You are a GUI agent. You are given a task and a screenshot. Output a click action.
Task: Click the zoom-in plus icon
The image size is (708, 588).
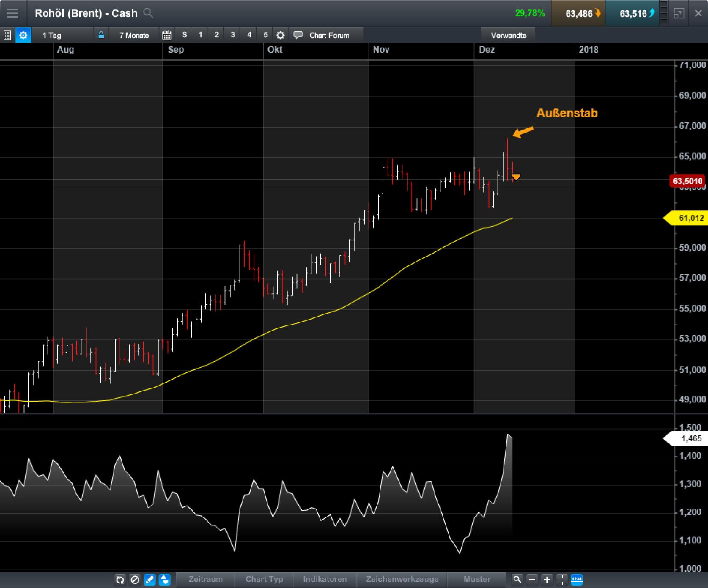click(546, 579)
